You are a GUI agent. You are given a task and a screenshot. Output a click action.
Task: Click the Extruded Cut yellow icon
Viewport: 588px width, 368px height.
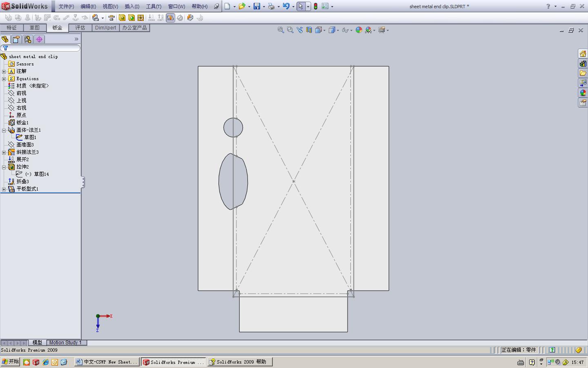[122, 18]
